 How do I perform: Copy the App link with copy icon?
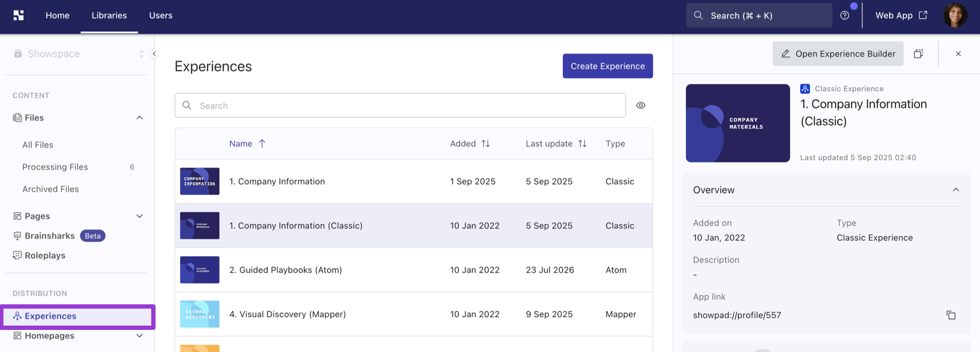click(951, 315)
